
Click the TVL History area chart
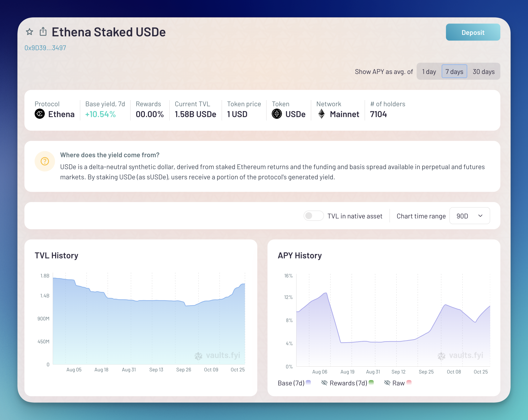[x=149, y=318]
